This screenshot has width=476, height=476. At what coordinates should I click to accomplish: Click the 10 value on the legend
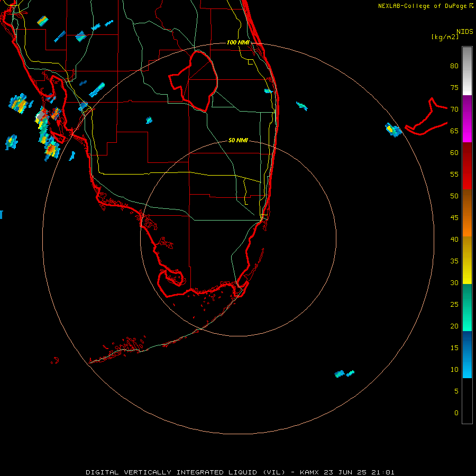[x=454, y=370]
